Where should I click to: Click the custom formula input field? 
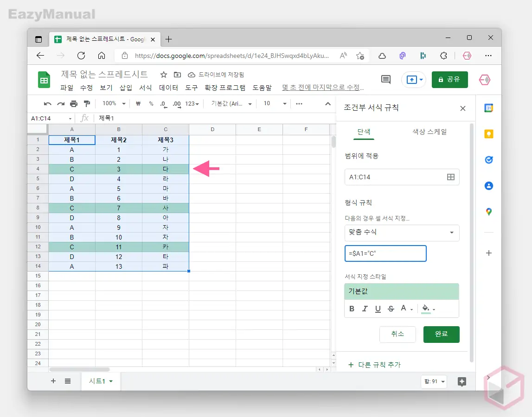click(x=385, y=253)
